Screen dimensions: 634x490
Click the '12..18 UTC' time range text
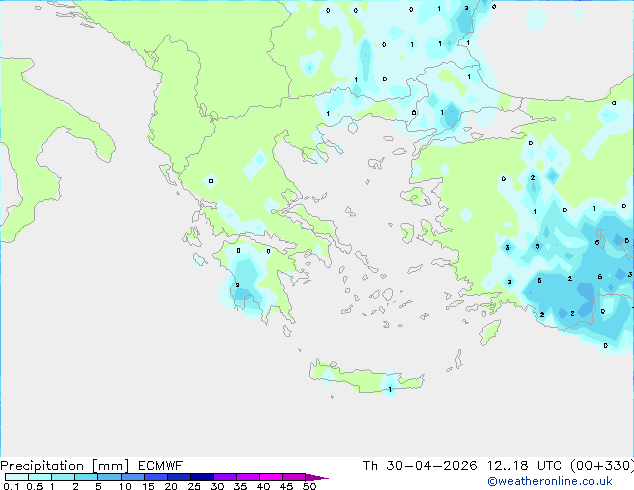point(524,466)
